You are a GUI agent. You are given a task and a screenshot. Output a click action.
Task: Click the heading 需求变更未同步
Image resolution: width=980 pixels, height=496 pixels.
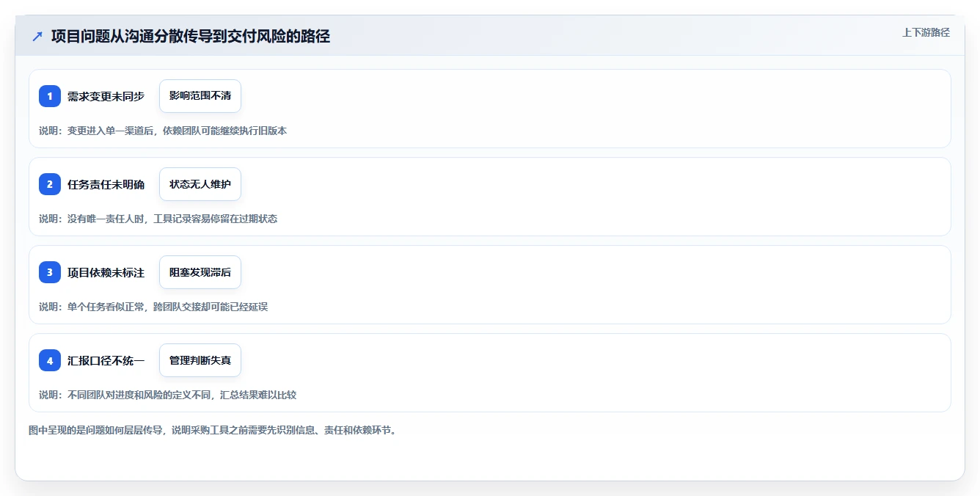[x=106, y=96]
